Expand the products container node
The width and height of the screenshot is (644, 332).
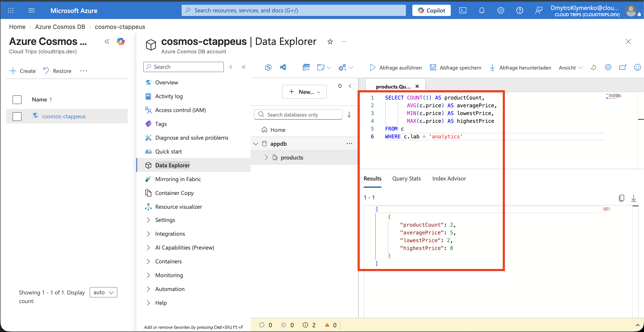coord(266,157)
